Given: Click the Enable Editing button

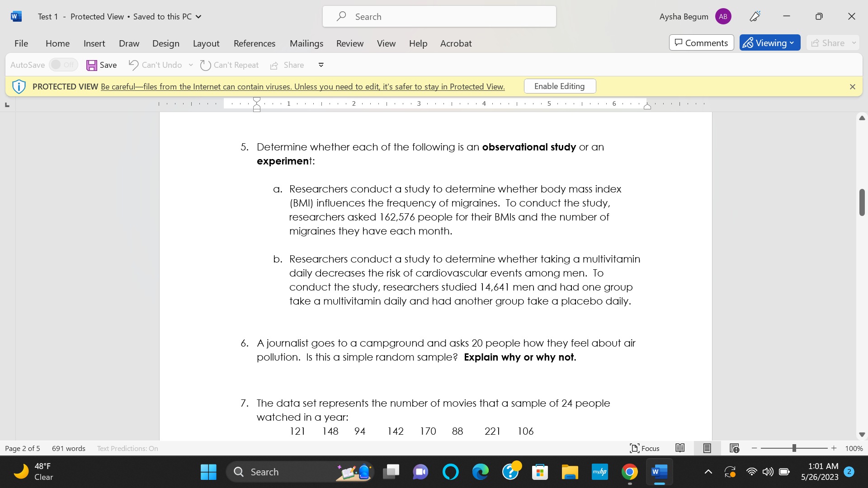Looking at the screenshot, I should click(560, 86).
